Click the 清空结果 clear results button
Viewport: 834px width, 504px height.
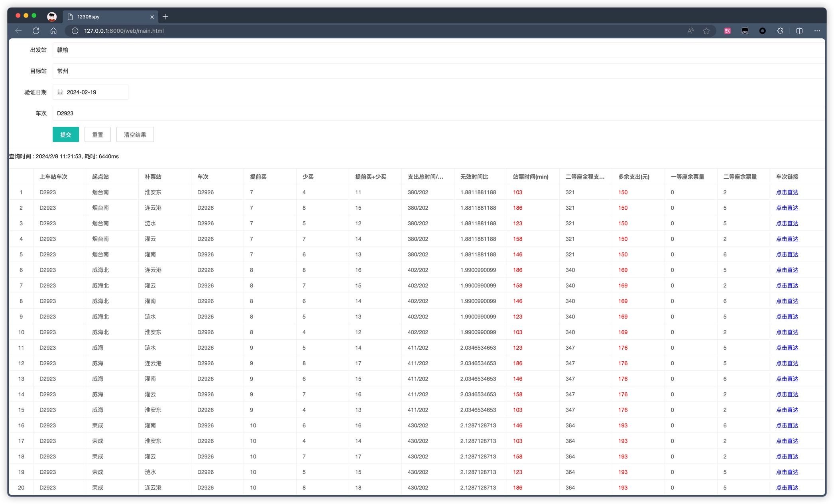point(135,135)
